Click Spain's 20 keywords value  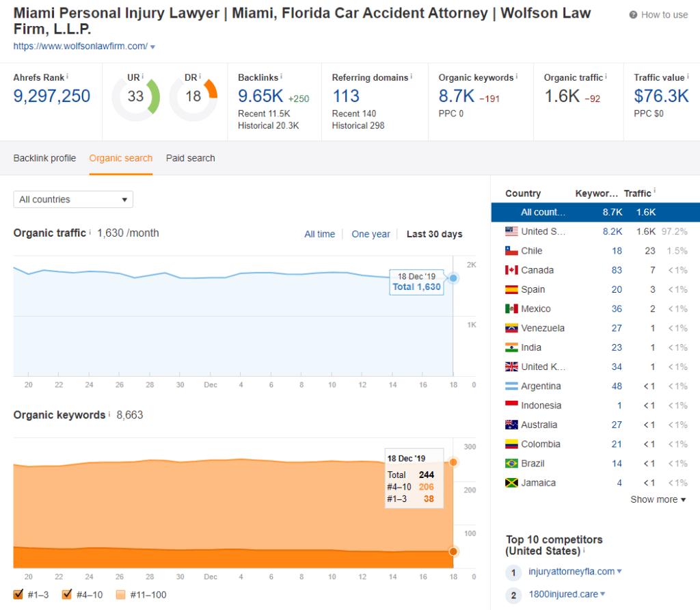pyautogui.click(x=617, y=289)
